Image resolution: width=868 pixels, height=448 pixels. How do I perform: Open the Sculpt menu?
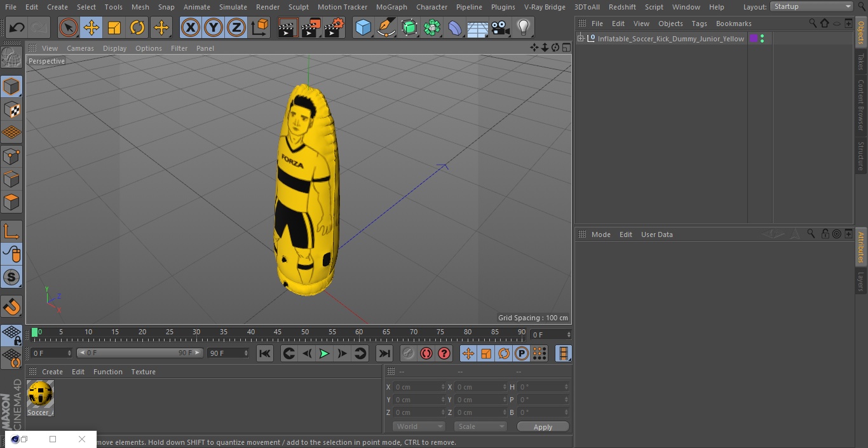pyautogui.click(x=298, y=7)
